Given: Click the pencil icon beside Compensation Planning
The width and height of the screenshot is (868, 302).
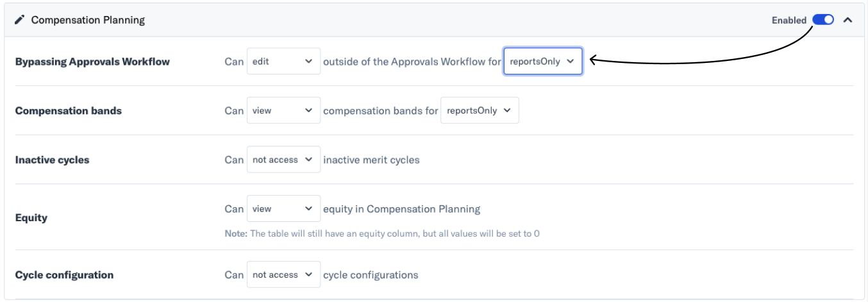Looking at the screenshot, I should [20, 20].
